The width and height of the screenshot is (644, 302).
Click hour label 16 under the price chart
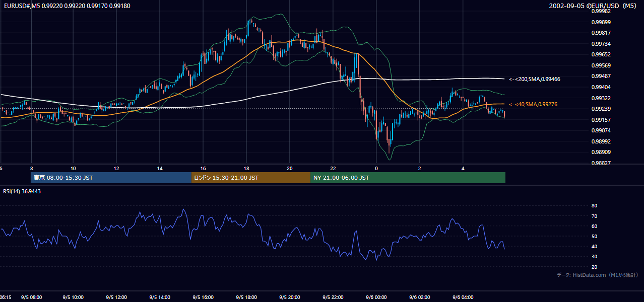click(x=203, y=168)
